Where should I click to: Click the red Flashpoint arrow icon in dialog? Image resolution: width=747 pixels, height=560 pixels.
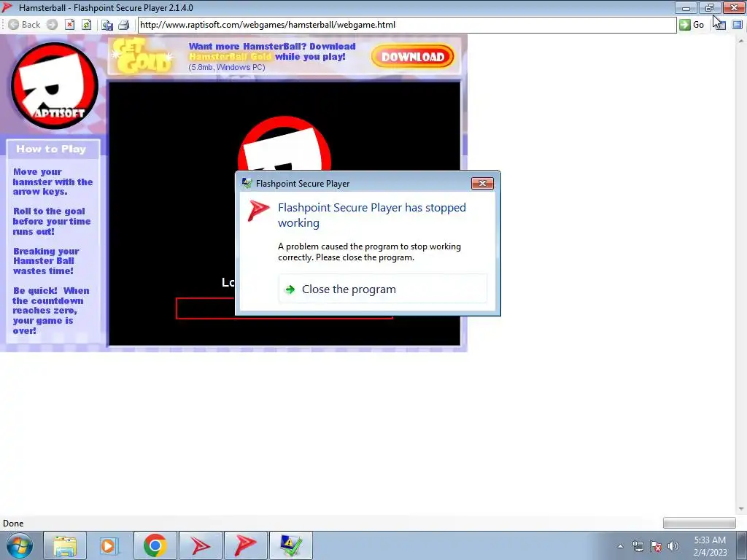[x=258, y=211]
